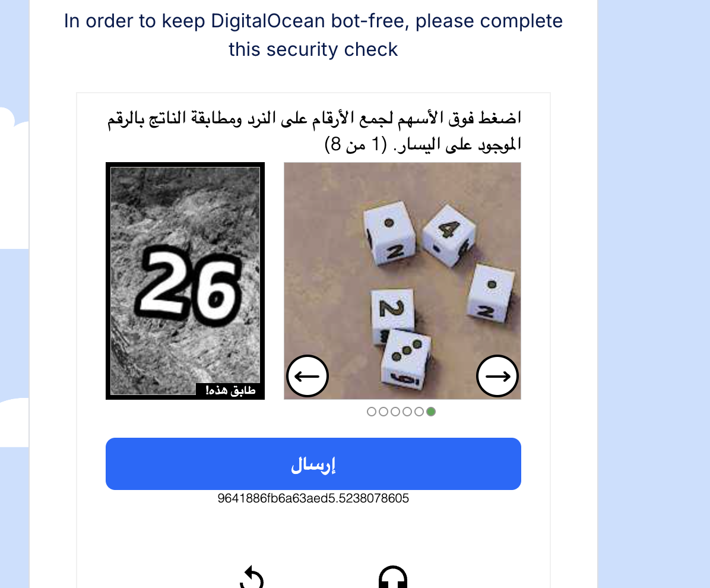Select the third carousel dot
Viewport: 710px width, 588px height.
coord(395,411)
